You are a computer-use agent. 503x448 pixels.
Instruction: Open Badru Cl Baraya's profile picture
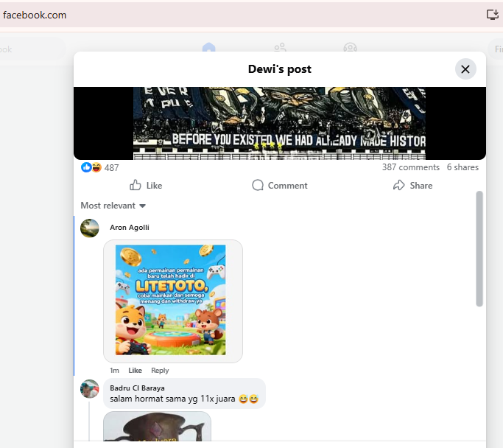(90, 389)
